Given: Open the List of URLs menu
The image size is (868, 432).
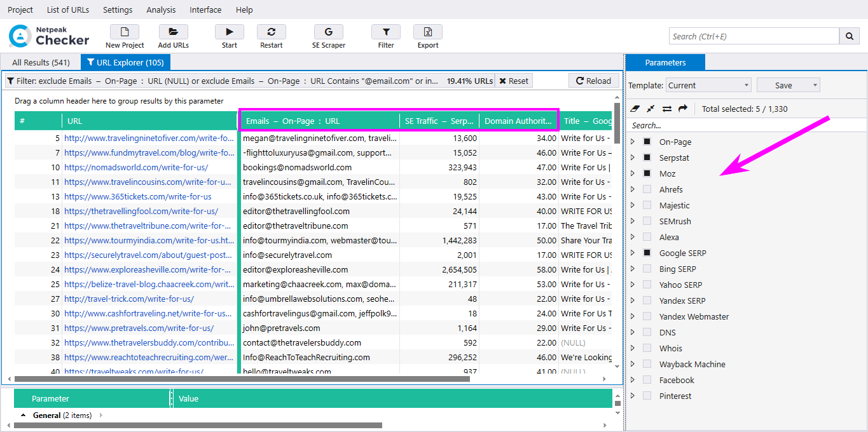Looking at the screenshot, I should click(68, 10).
